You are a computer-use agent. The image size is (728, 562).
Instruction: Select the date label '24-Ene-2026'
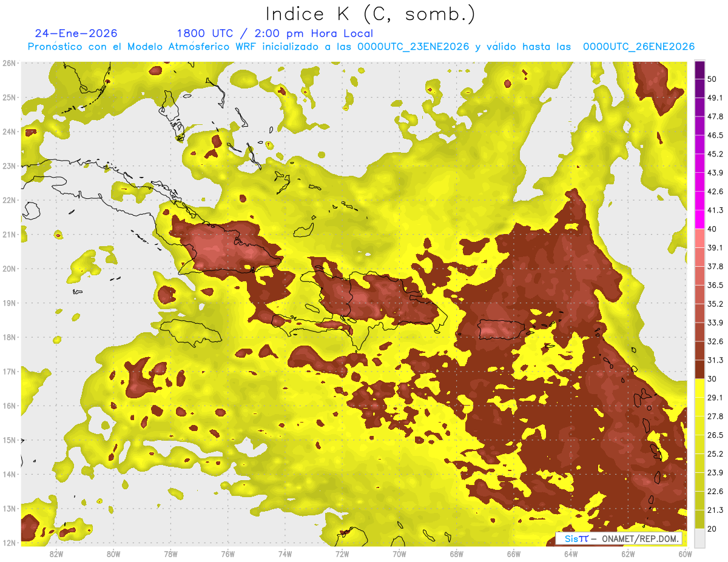[76, 33]
